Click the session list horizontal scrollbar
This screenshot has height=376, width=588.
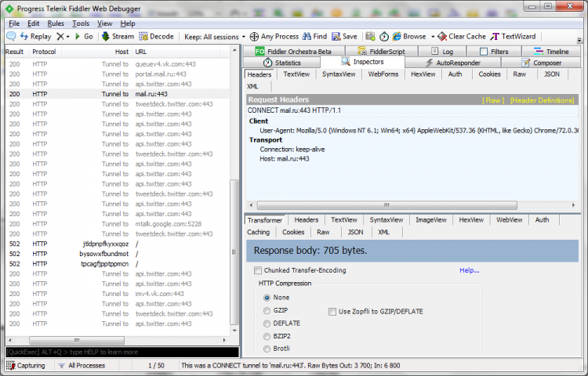[x=77, y=341]
